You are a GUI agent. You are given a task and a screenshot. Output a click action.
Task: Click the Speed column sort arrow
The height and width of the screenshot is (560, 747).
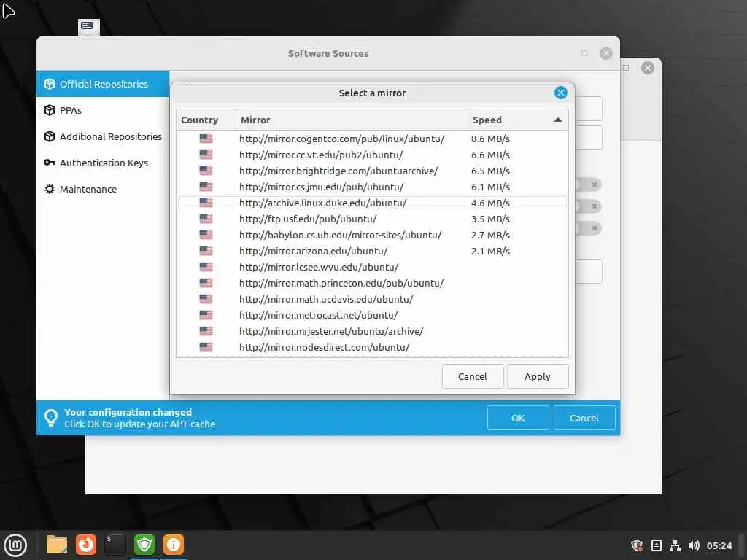pos(558,120)
